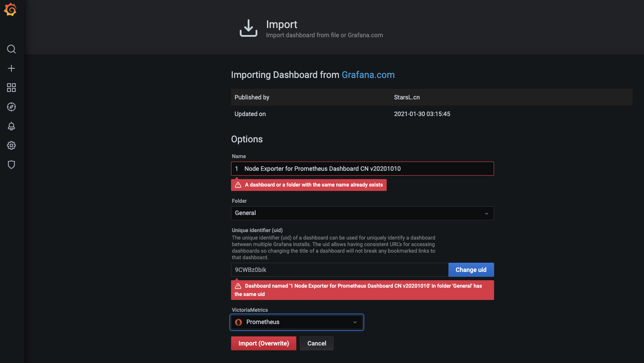Click the uid description paragraph
Image resolution: width=644 pixels, height=363 pixels.
point(334,248)
